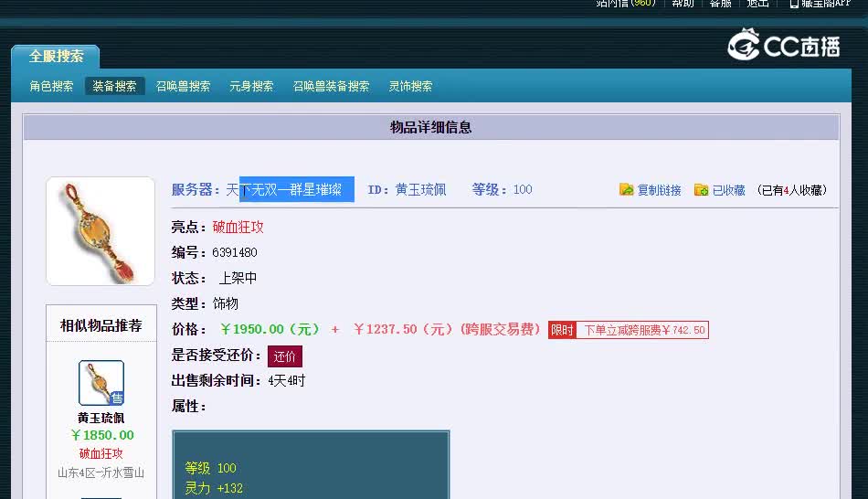Open the 站内信 inbox link
This screenshot has width=868, height=499.
click(626, 4)
